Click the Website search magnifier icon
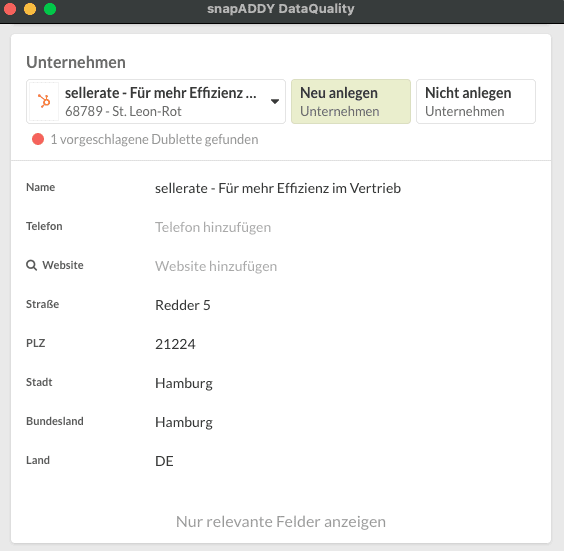 (31, 265)
